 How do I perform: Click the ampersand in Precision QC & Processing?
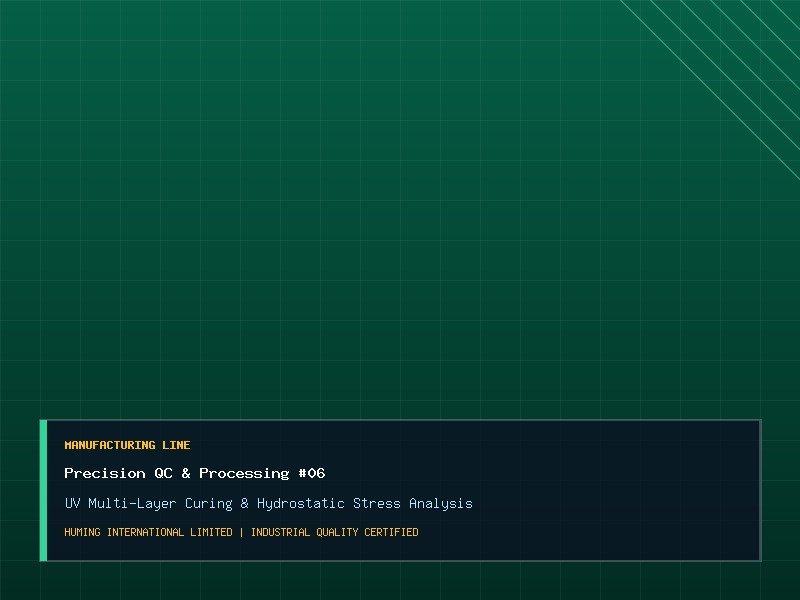tap(186, 473)
